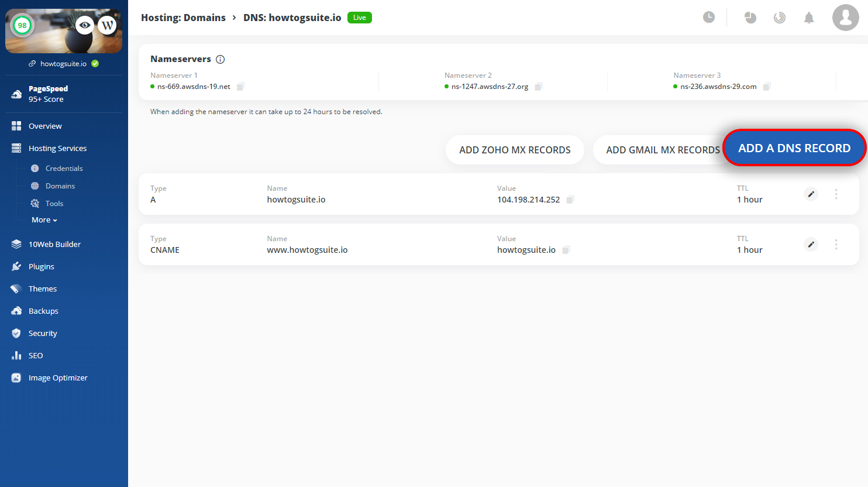Click Hosting: Domains breadcrumb

click(x=183, y=18)
